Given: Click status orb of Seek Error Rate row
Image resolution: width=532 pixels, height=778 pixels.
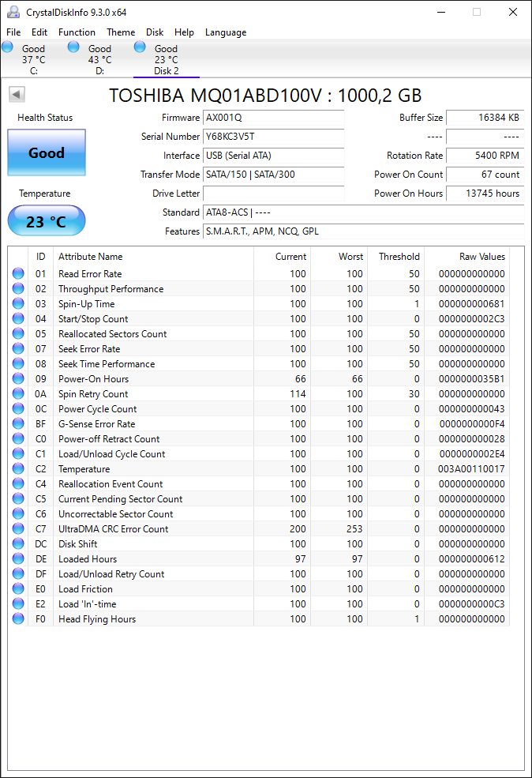Looking at the screenshot, I should tap(18, 348).
